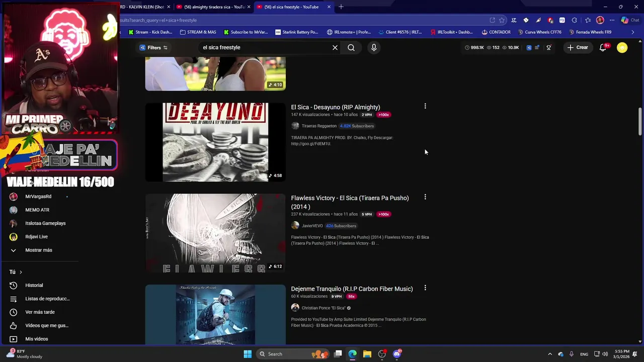
Task: Open browser settings and more menu
Action: (x=612, y=20)
